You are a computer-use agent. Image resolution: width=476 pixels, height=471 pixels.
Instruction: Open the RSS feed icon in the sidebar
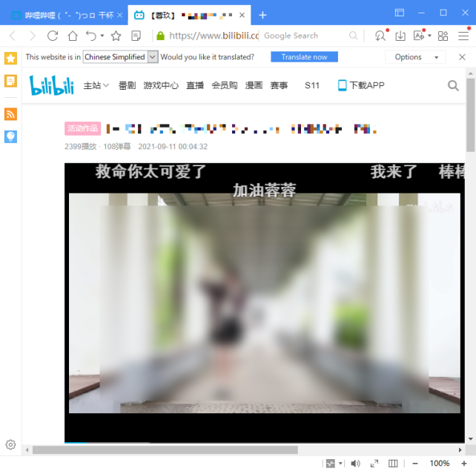10,114
